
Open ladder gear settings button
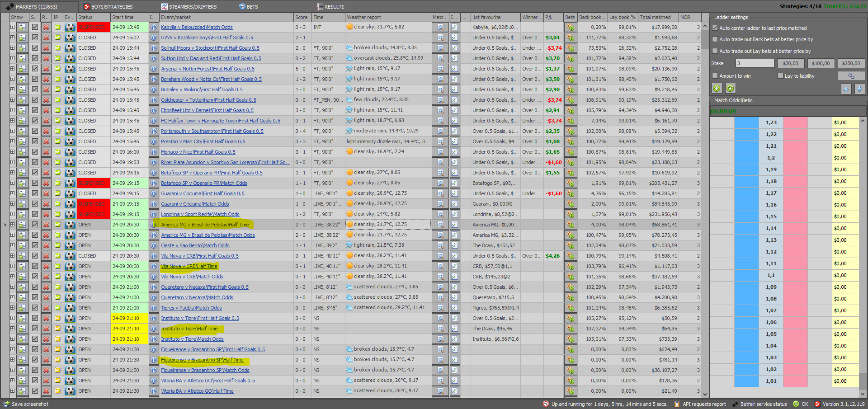tap(851, 76)
